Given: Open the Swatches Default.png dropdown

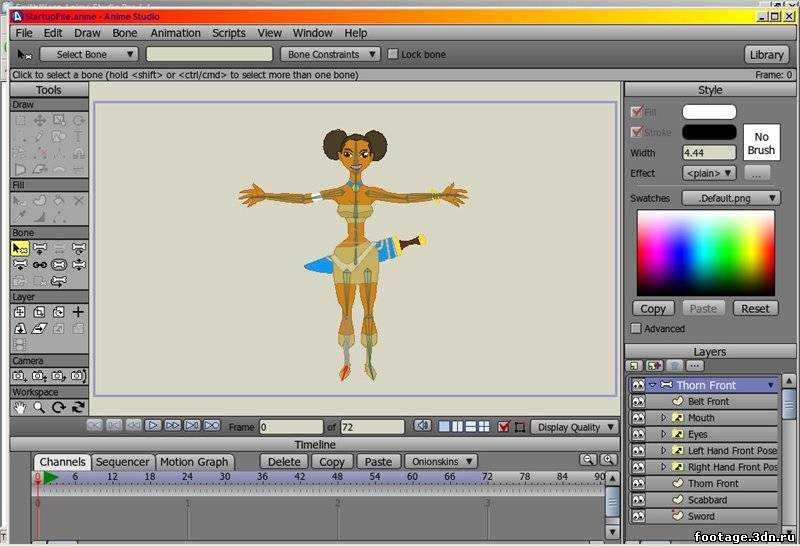Looking at the screenshot, I should [x=731, y=198].
